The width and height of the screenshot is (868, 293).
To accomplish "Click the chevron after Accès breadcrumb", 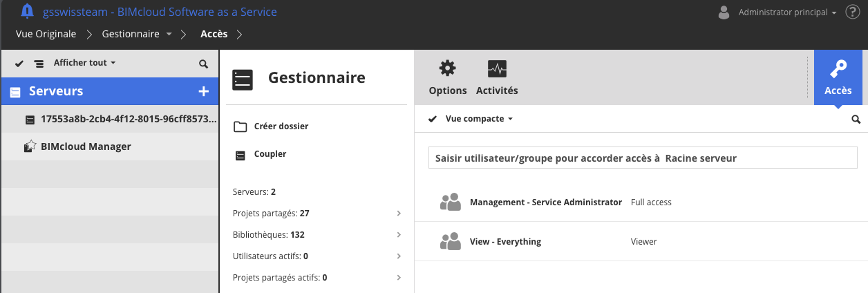I will point(239,33).
